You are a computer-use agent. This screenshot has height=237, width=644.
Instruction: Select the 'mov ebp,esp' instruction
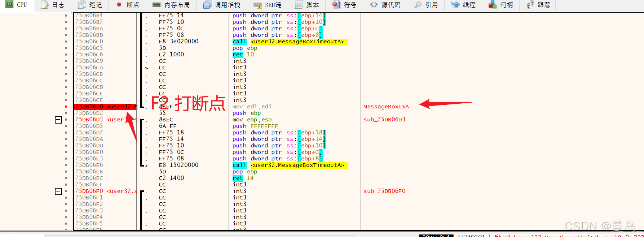252,120
